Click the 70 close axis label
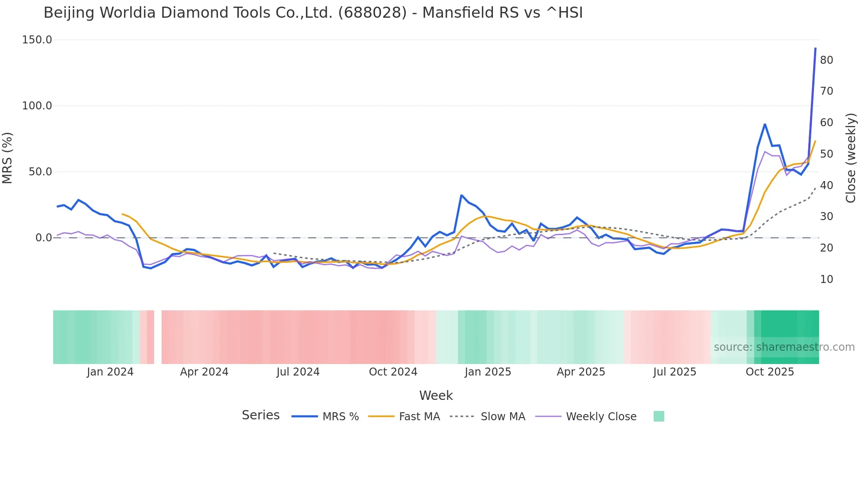Screen dimensions: 868x488 click(827, 91)
